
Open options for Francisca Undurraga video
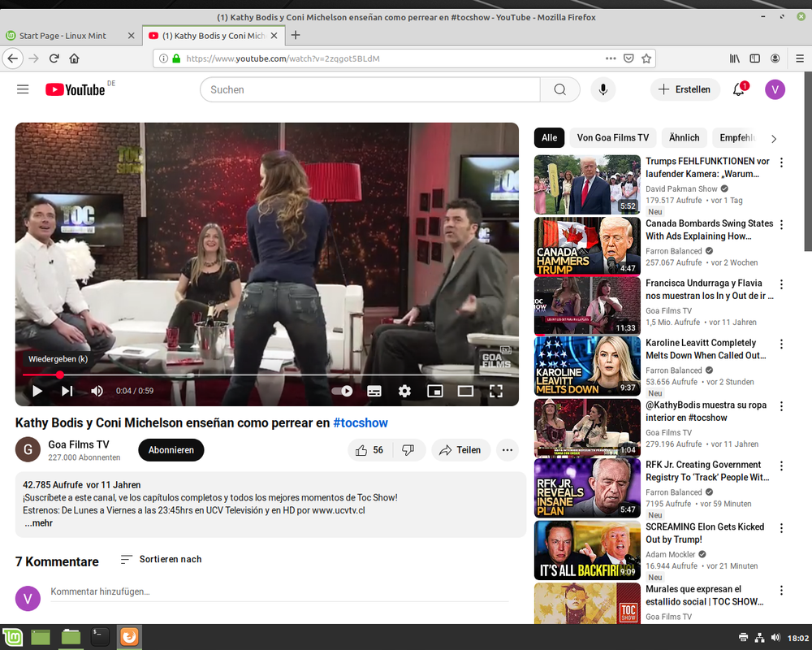click(781, 284)
